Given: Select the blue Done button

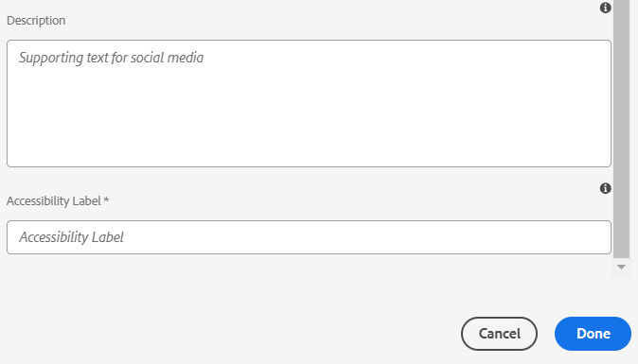Looking at the screenshot, I should pyautogui.click(x=593, y=334).
